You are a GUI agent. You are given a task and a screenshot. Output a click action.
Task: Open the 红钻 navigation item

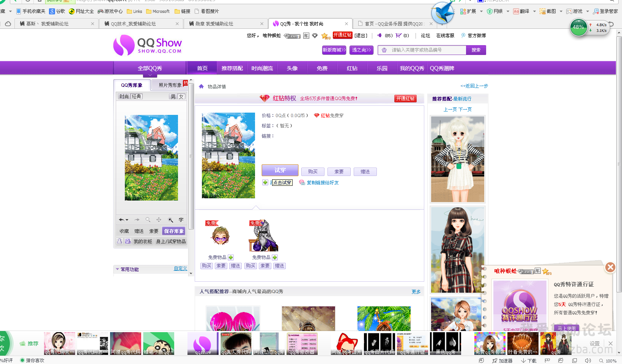[352, 68]
